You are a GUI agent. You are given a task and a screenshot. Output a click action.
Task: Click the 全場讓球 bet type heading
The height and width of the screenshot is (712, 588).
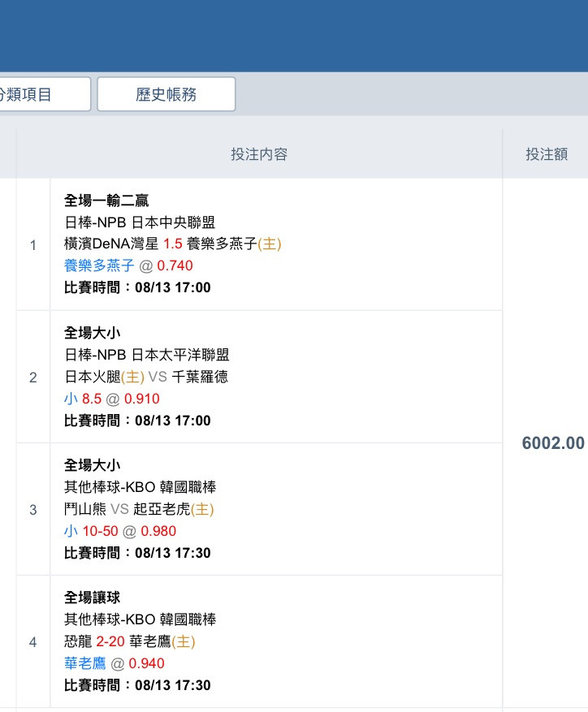pos(93,597)
